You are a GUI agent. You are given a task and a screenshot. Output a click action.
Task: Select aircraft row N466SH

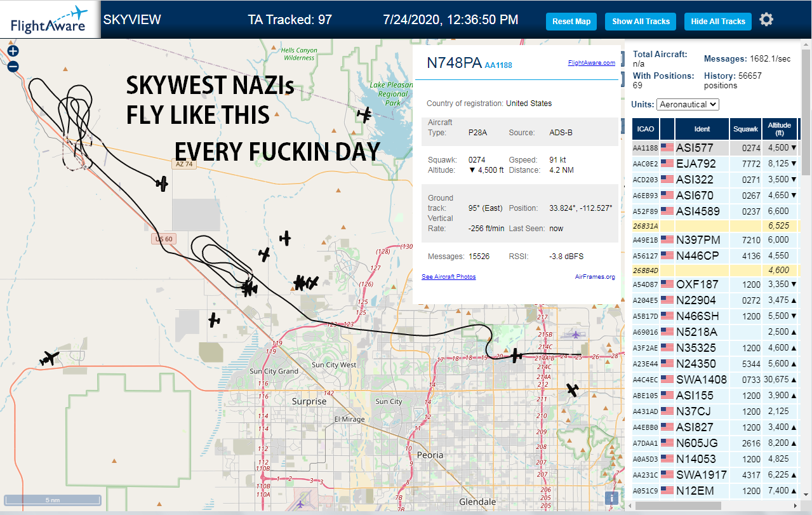coord(715,316)
